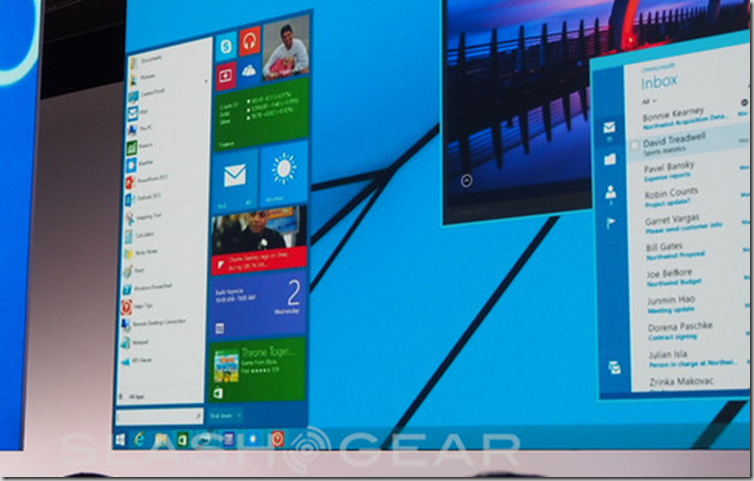Open File Explorer from the taskbar

click(162, 440)
